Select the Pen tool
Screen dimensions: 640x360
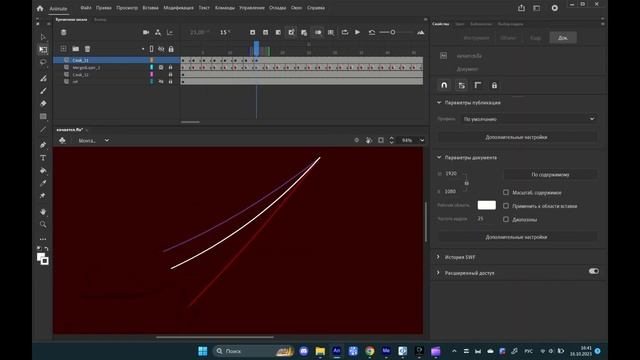pyautogui.click(x=43, y=145)
